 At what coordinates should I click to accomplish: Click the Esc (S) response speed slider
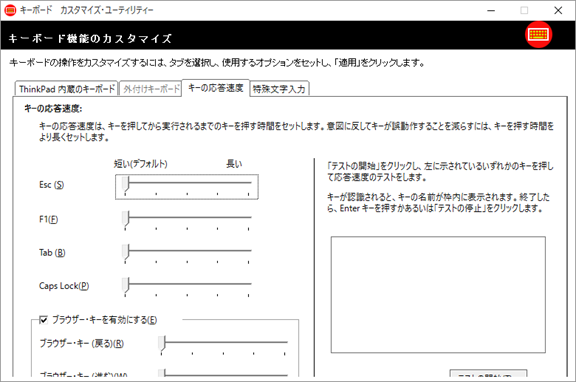click(187, 187)
